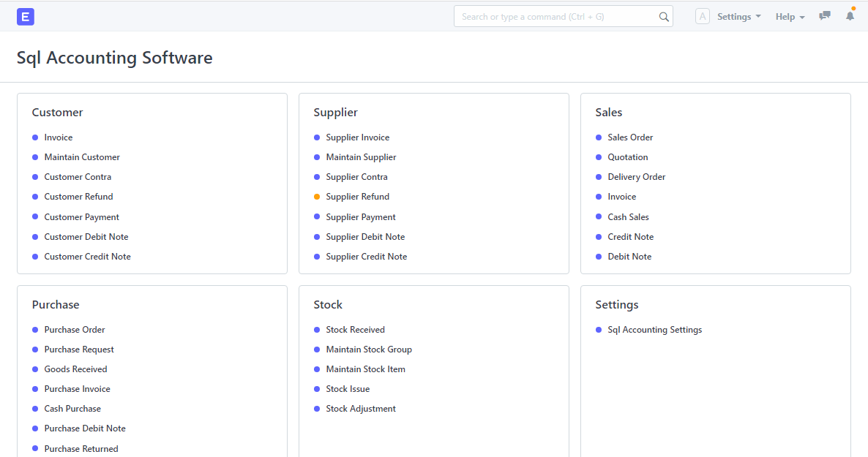Open Stock Adjustment link
Viewport: 868px width, 457px height.
(361, 409)
